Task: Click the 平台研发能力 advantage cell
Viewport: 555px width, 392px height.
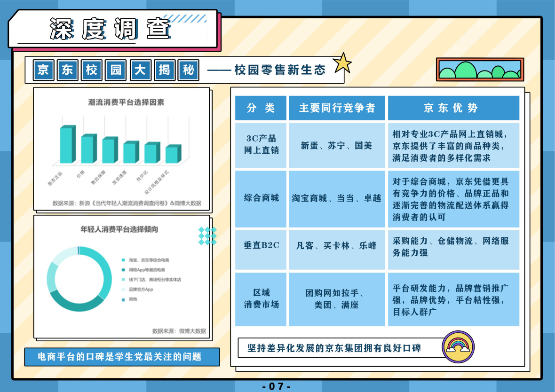Action: tap(454, 299)
